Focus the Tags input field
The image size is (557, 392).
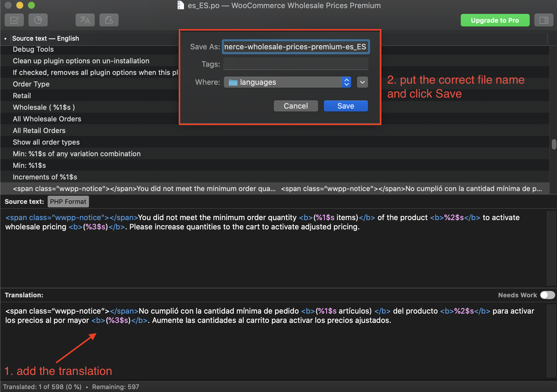[296, 64]
